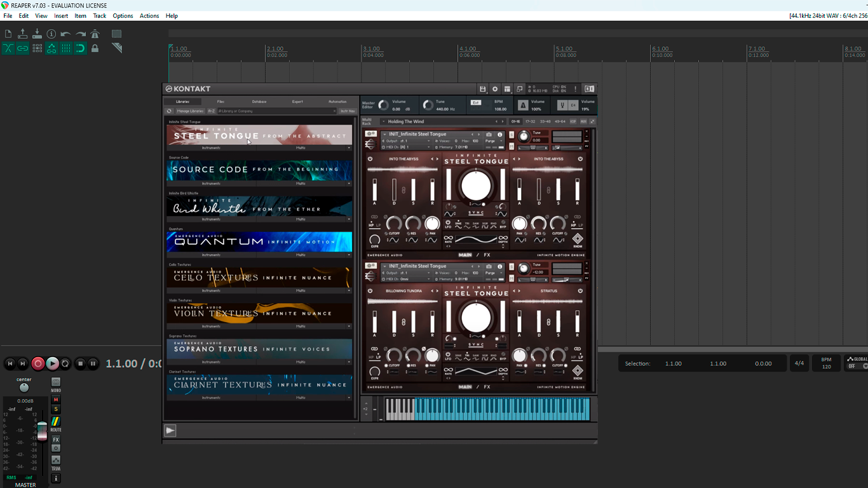Open the Actions menu
This screenshot has width=868, height=488.
click(x=149, y=16)
